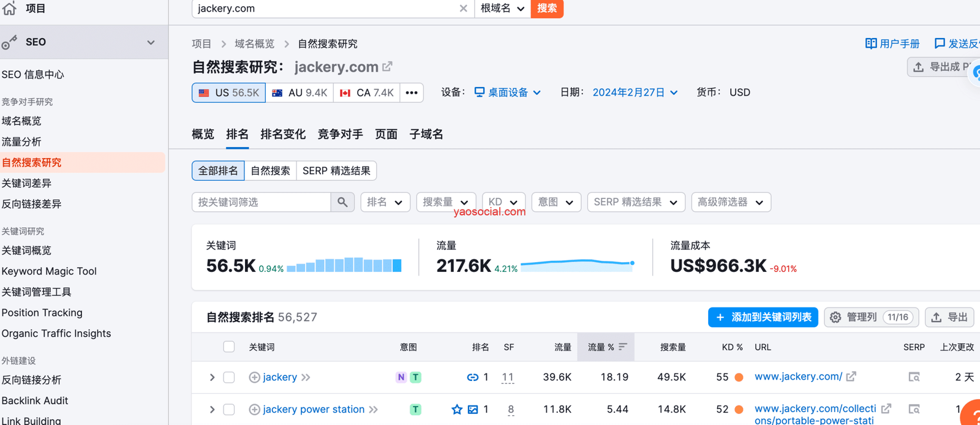Viewport: 980px width, 425px height.
Task: Clear the jackery.com search field
Action: (x=463, y=9)
